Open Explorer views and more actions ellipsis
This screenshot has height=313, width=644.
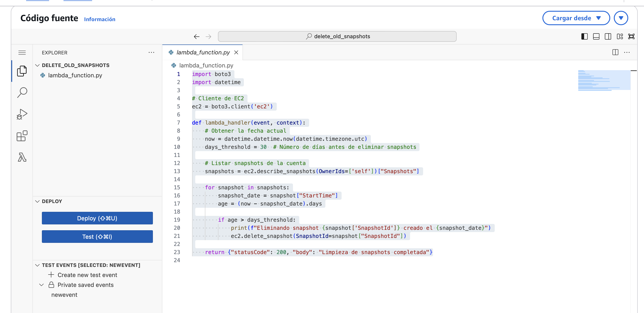tap(151, 52)
